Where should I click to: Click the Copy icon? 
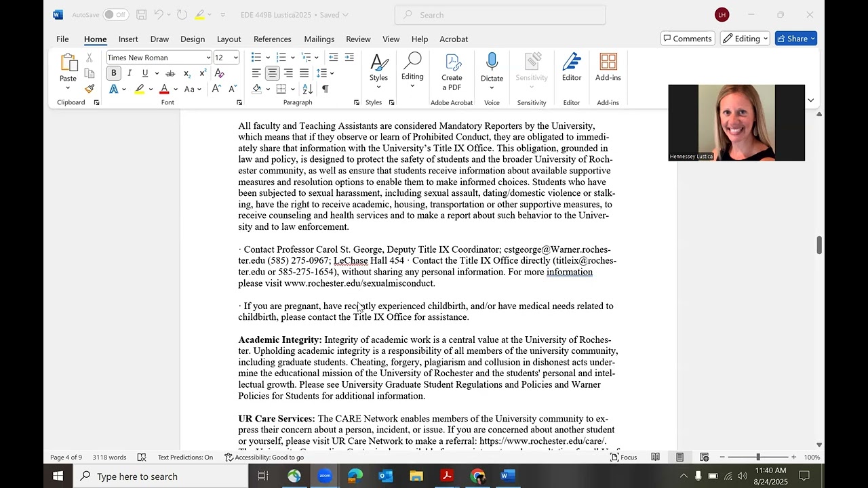point(89,73)
